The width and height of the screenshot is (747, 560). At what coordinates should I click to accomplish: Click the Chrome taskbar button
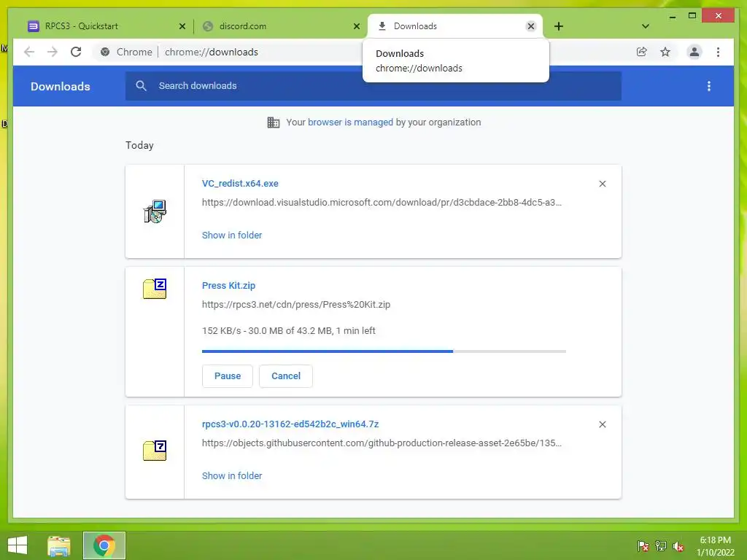(104, 545)
